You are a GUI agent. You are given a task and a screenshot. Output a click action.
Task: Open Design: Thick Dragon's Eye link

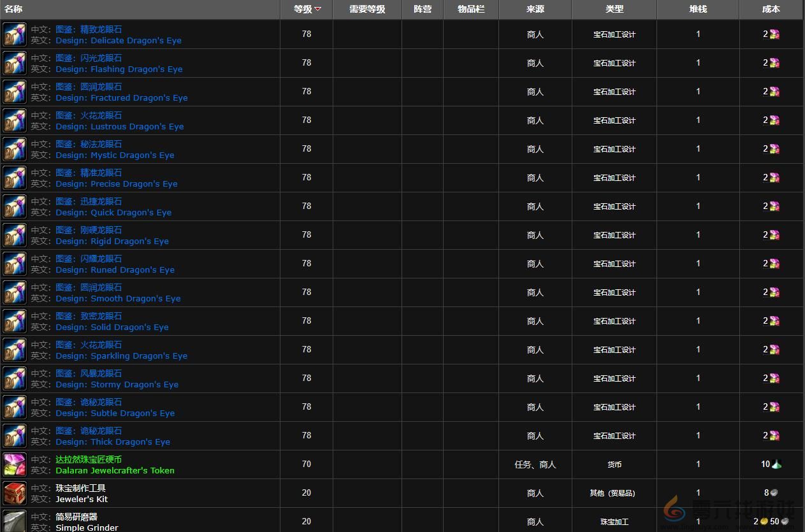coord(113,442)
